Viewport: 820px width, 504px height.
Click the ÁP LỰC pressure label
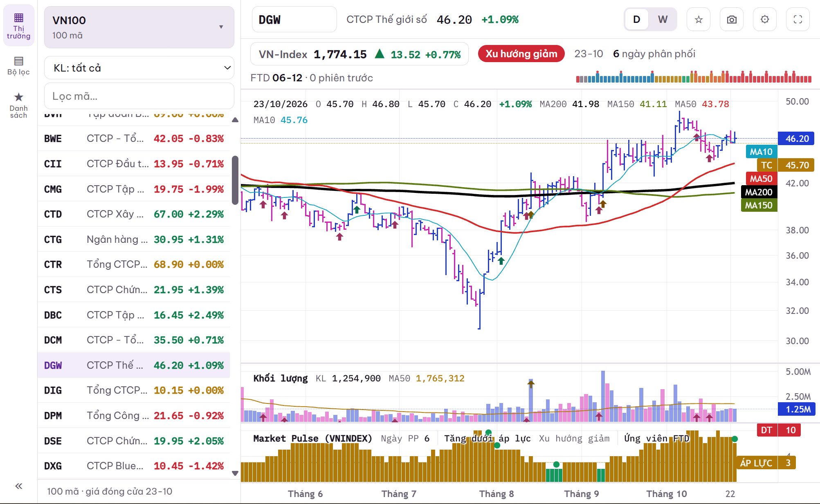pyautogui.click(x=766, y=463)
